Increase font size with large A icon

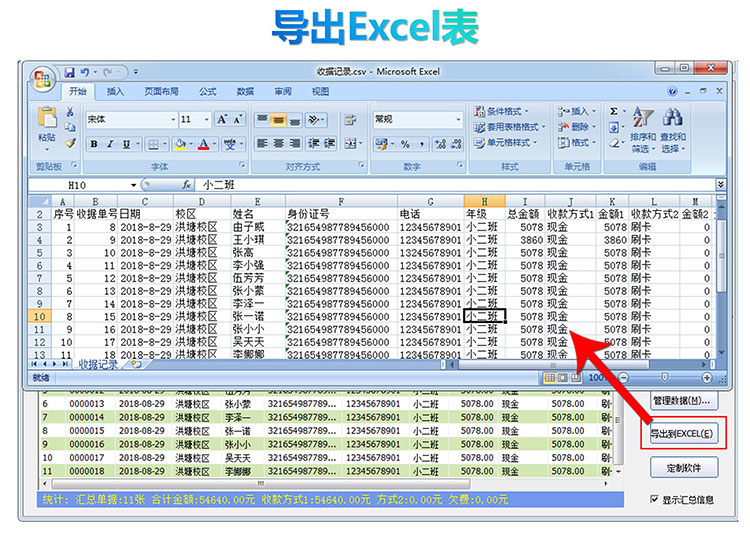click(x=222, y=120)
